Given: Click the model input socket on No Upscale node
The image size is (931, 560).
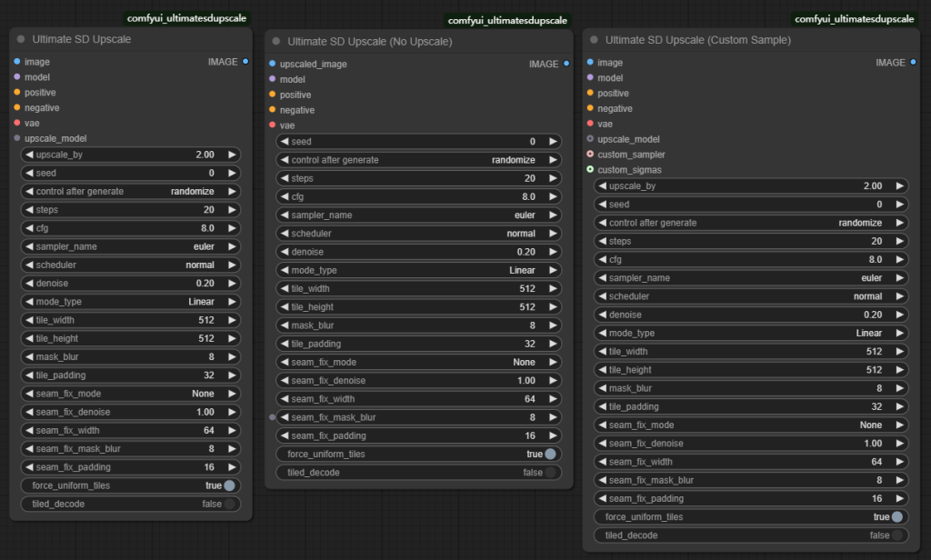Looking at the screenshot, I should tap(272, 79).
